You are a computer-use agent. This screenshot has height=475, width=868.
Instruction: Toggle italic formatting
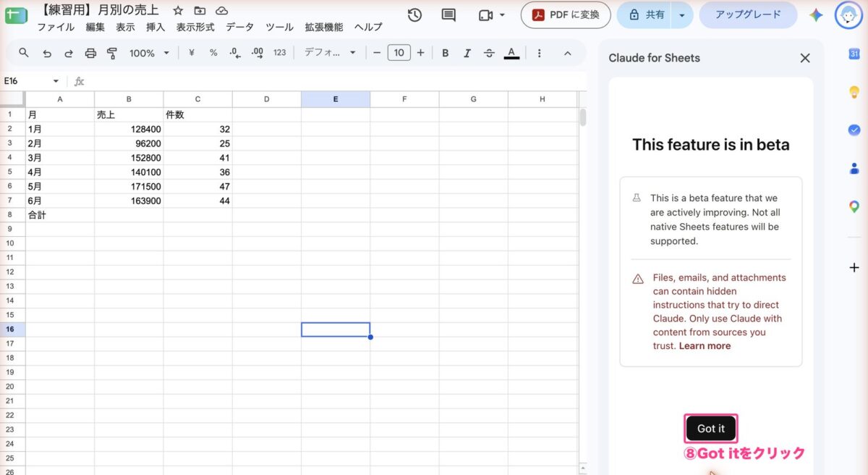pos(467,53)
